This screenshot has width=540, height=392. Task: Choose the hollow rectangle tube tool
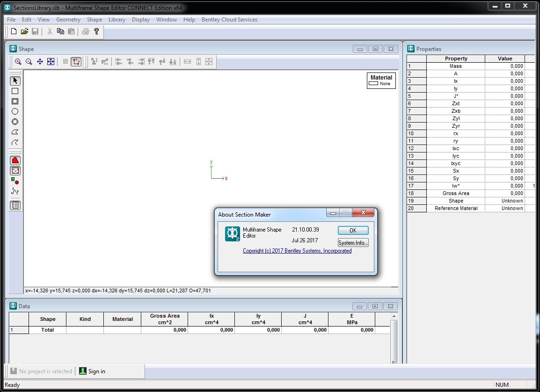pyautogui.click(x=15, y=102)
